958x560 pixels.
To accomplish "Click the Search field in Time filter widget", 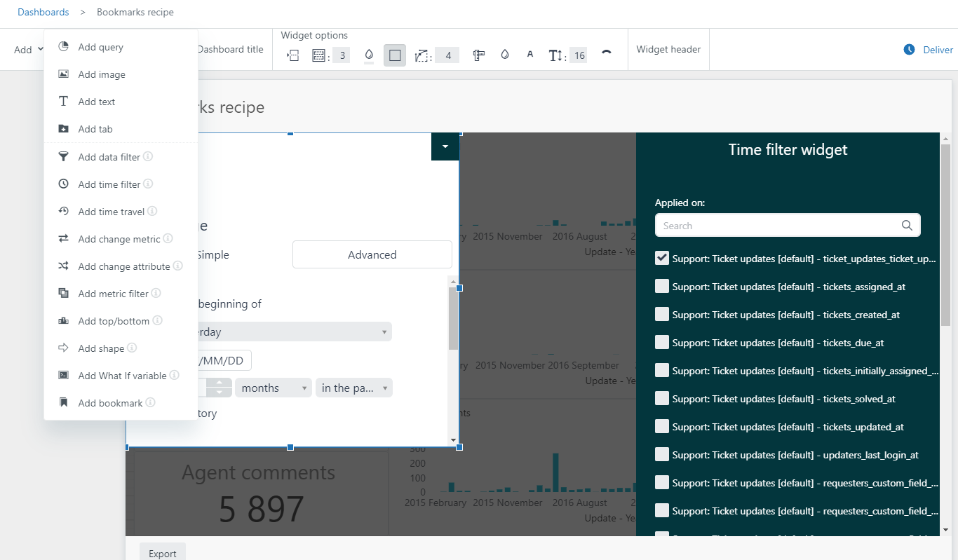I will click(x=778, y=225).
